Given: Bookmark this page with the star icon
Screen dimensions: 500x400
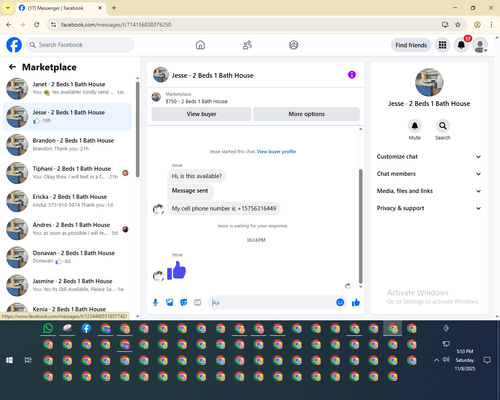Looking at the screenshot, I should (x=458, y=25).
